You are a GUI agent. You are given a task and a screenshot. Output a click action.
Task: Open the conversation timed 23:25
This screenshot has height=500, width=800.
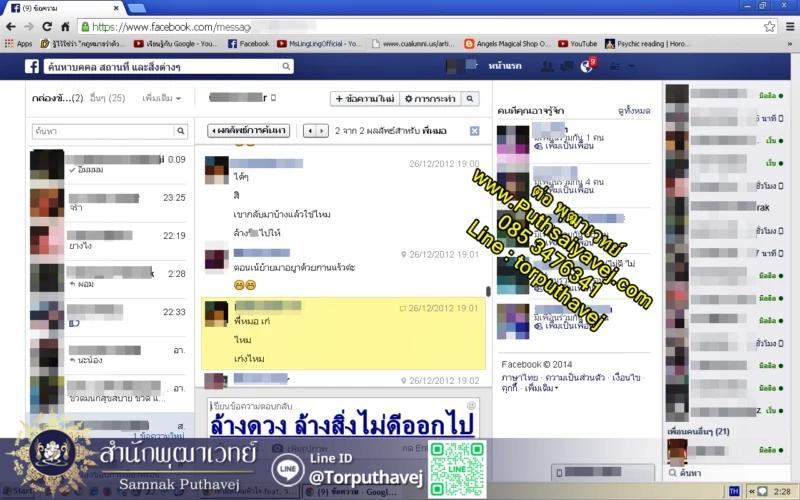pyautogui.click(x=109, y=203)
